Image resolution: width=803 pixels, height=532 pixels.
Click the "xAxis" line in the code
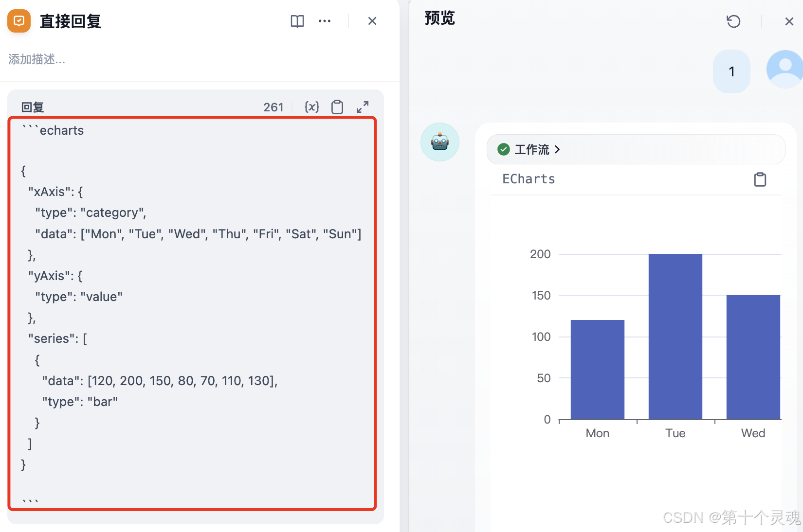pyautogui.click(x=55, y=192)
